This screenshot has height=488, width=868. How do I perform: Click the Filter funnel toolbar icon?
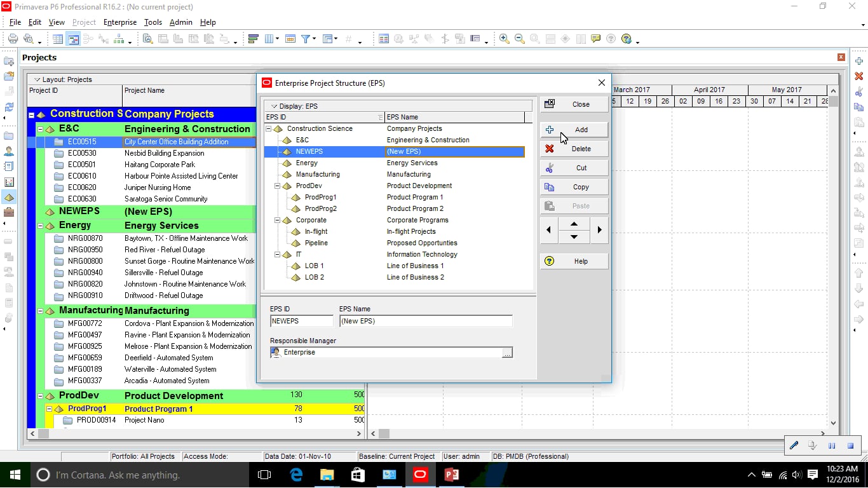(306, 39)
